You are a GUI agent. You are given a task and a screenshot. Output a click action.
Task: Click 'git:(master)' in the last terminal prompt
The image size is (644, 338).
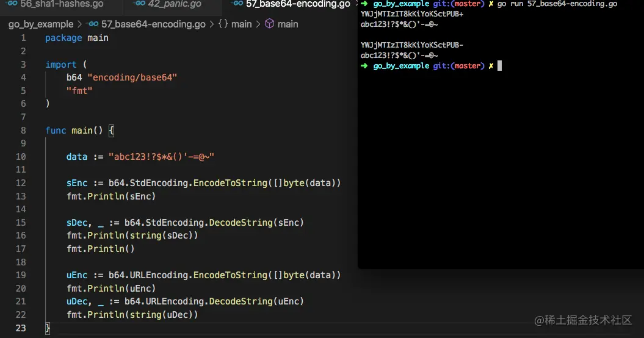459,66
